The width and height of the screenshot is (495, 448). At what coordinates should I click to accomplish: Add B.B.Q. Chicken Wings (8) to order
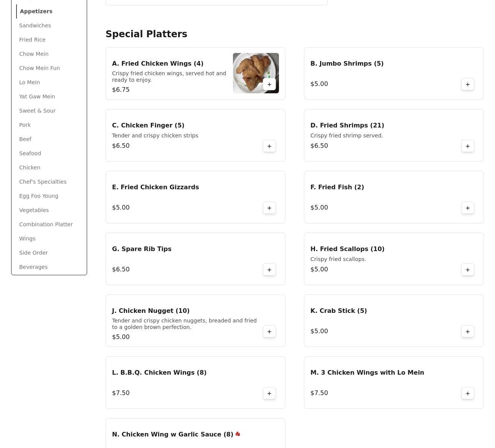(269, 393)
